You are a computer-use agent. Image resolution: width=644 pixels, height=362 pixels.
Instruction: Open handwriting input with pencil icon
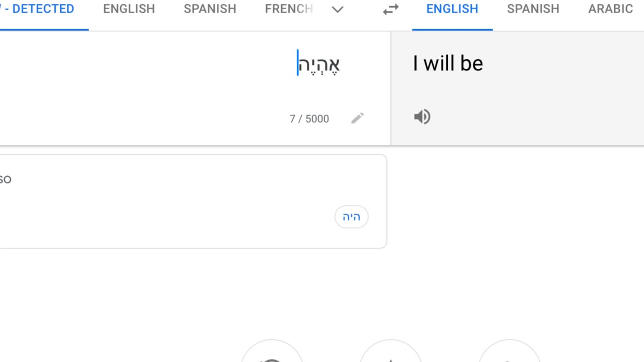357,118
